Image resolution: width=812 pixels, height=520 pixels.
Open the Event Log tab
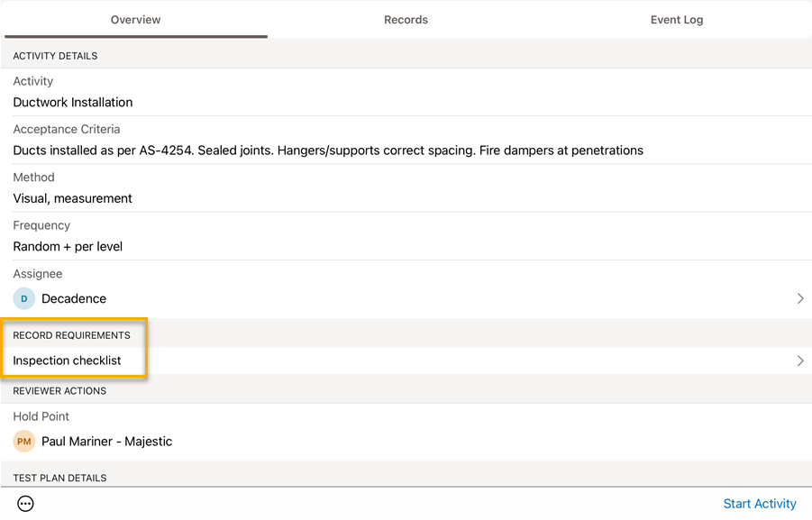677,20
